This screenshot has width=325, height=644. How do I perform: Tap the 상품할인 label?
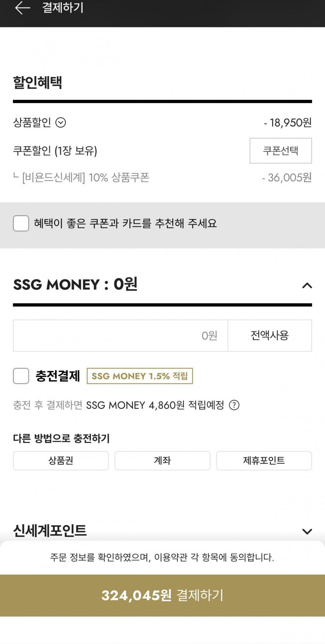pyautogui.click(x=32, y=123)
